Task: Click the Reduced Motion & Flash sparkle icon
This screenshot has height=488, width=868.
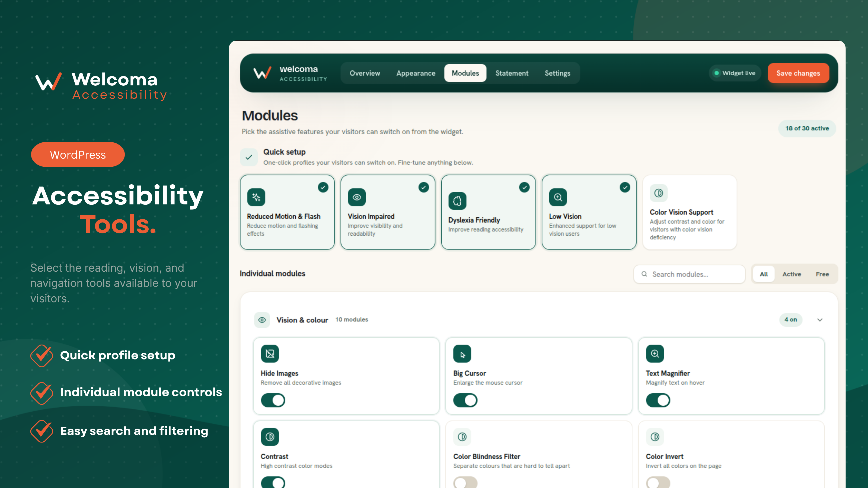Action: point(256,197)
